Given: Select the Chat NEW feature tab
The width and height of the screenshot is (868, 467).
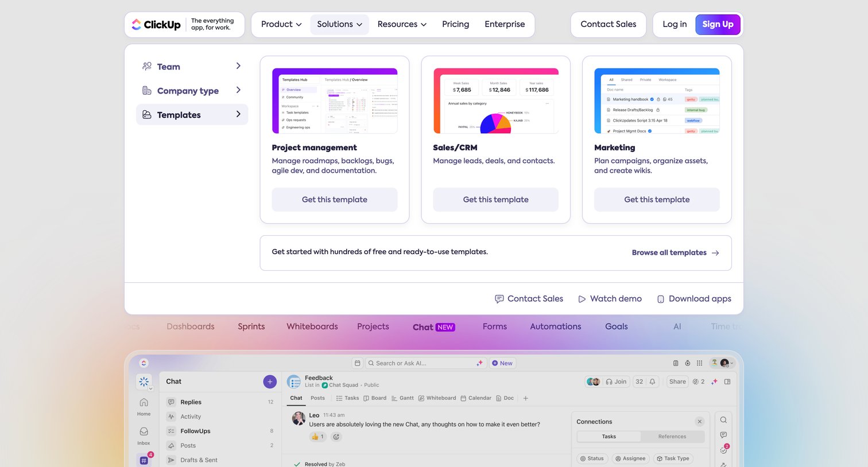Looking at the screenshot, I should 434,327.
